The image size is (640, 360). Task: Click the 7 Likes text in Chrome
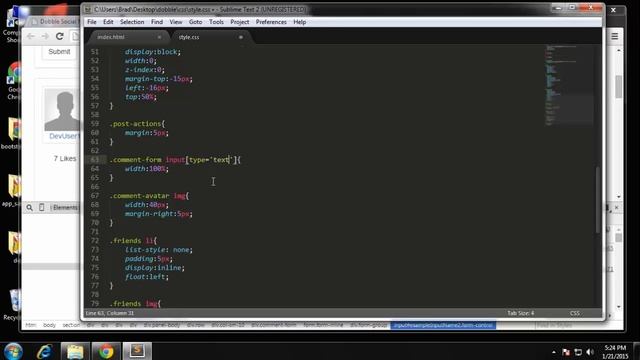[x=65, y=158]
